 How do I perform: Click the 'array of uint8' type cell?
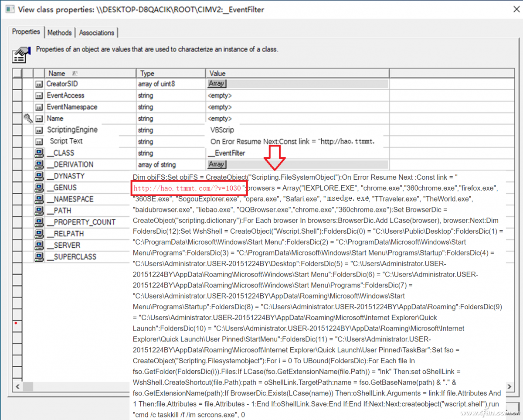tap(156, 84)
